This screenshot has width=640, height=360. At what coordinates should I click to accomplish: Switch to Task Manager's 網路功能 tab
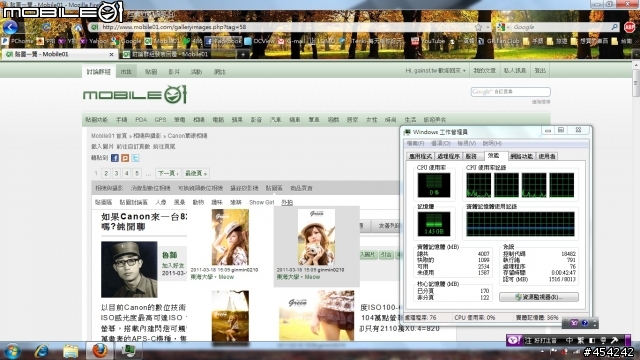click(521, 156)
